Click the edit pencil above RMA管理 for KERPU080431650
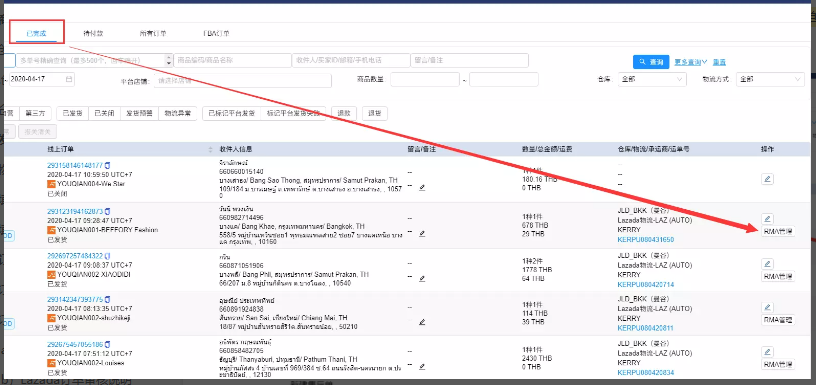This screenshot has width=816, height=385. pos(767,219)
